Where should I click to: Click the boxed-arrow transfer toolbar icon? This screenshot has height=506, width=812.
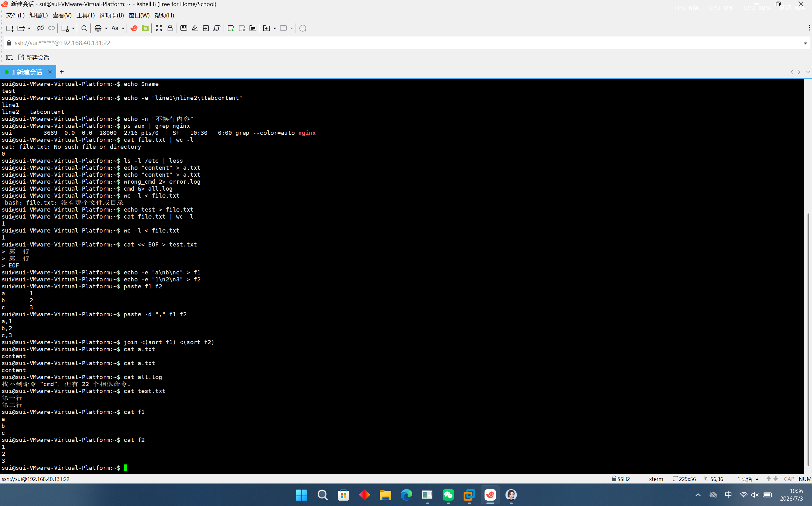206,29
